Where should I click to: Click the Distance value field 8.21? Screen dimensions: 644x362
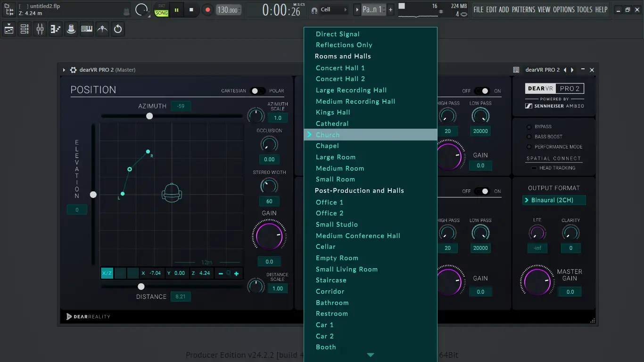[x=181, y=296]
